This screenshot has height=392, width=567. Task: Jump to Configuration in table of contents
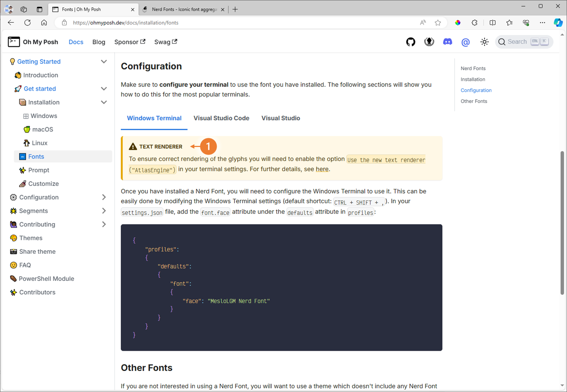[476, 90]
